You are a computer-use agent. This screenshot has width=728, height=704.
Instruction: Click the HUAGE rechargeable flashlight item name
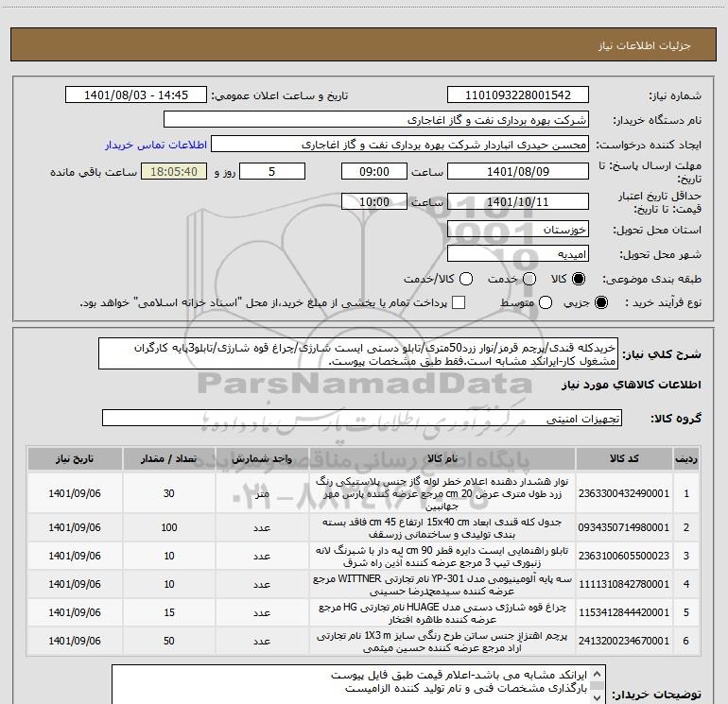click(x=442, y=612)
